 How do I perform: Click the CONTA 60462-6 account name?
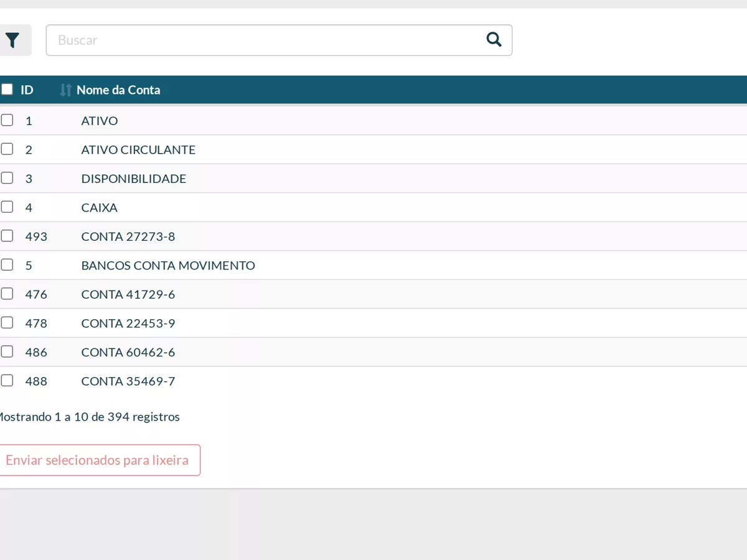pyautogui.click(x=128, y=352)
